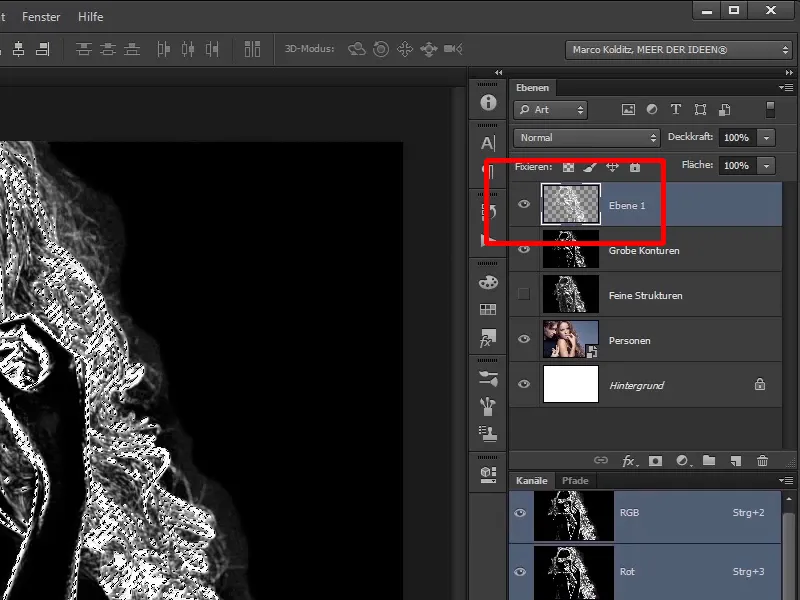Create new fill or adjustment layer

coord(683,461)
